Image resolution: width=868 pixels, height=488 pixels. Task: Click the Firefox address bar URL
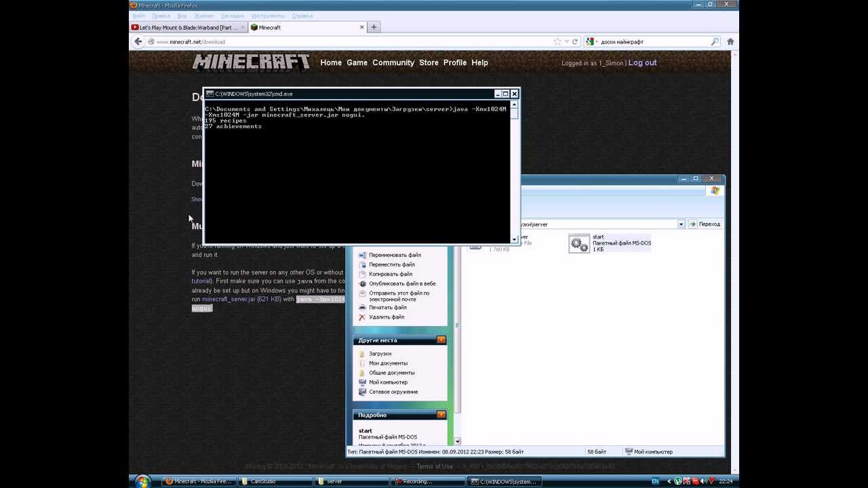191,42
